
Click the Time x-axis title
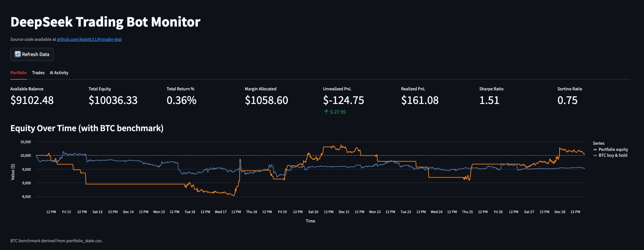pyautogui.click(x=311, y=221)
